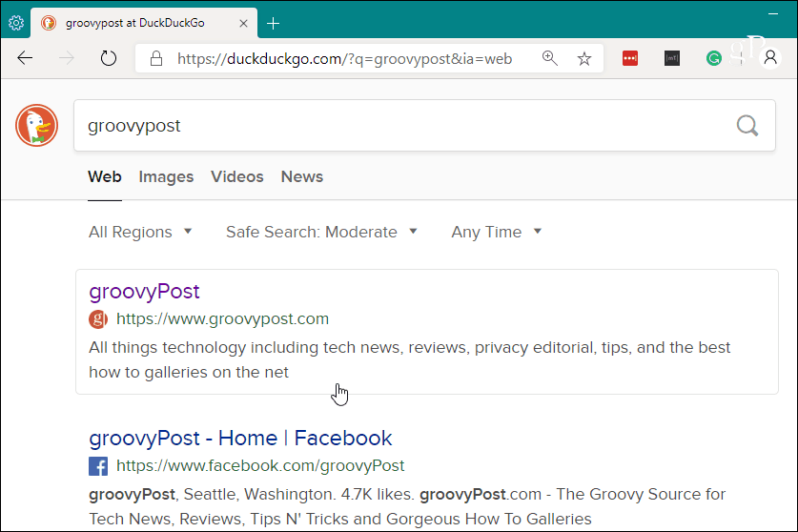Image resolution: width=798 pixels, height=532 pixels.
Task: Switch to the Videos tab
Action: click(237, 176)
